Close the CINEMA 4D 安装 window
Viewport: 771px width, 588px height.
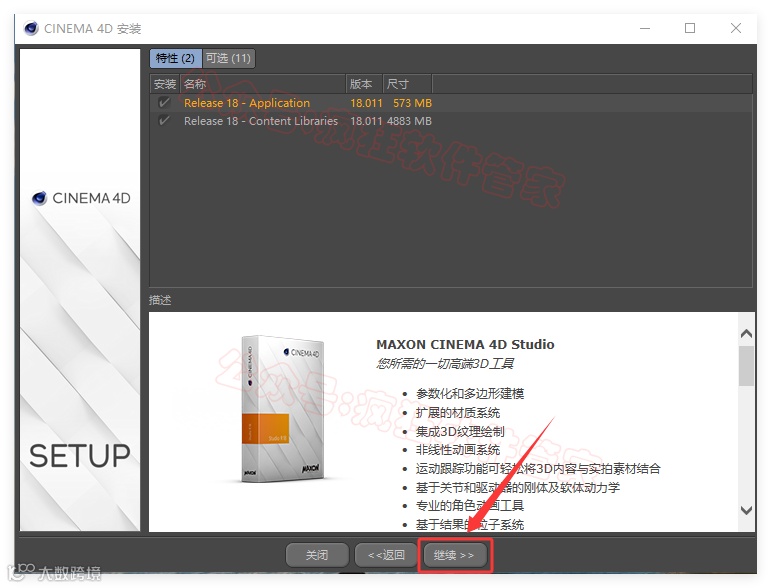(736, 29)
